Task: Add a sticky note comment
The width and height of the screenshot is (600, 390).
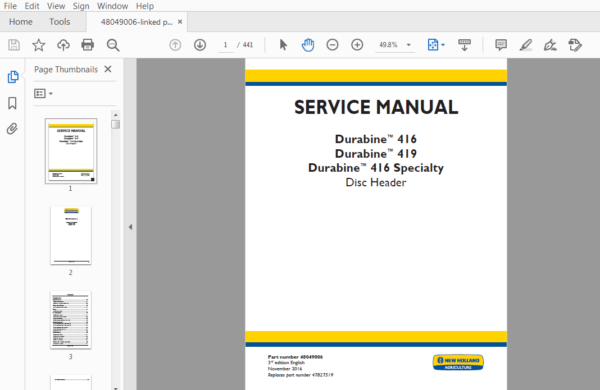Action: pyautogui.click(x=501, y=45)
